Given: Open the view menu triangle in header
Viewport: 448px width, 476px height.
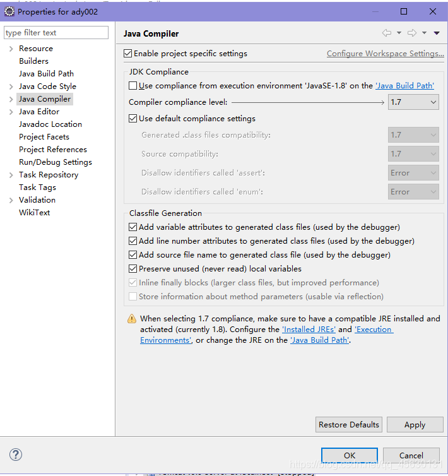Looking at the screenshot, I should pos(437,33).
